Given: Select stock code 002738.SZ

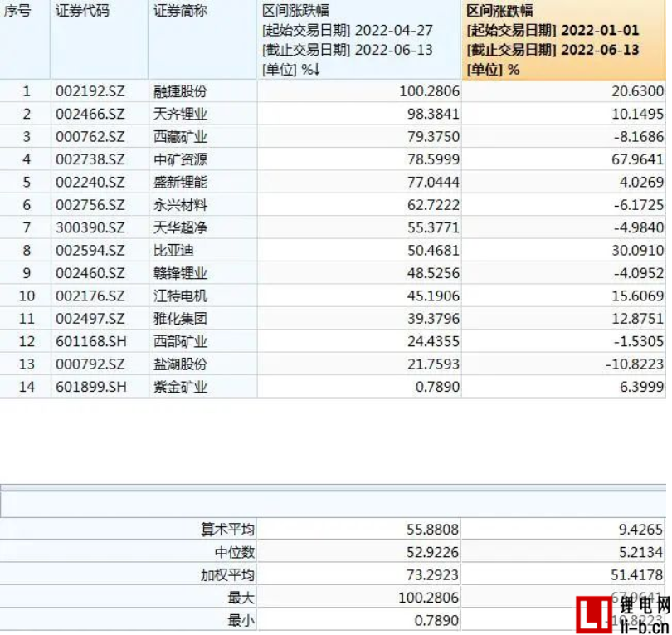Looking at the screenshot, I should point(90,159).
